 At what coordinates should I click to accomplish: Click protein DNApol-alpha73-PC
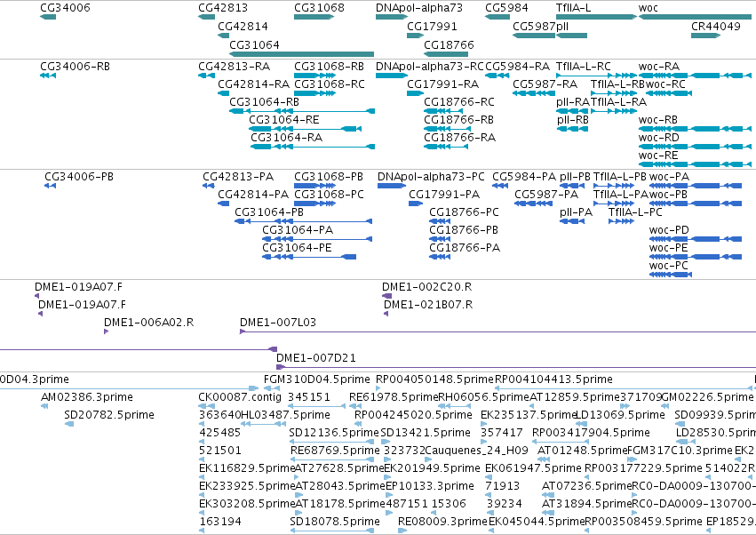431,177
